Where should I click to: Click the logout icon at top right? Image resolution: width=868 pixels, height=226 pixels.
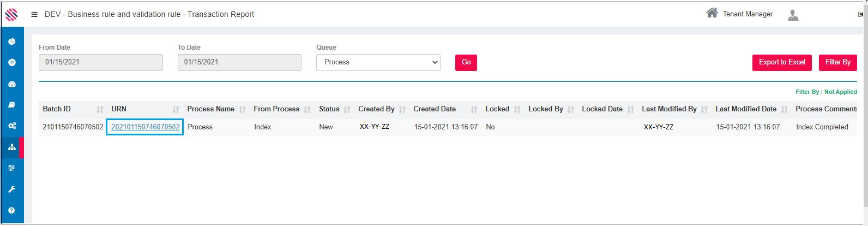(860, 15)
